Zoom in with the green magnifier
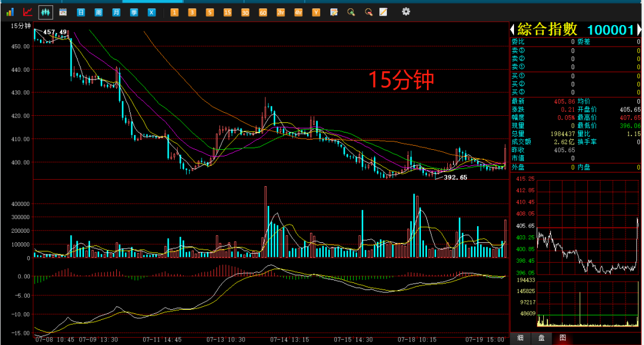 (x=351, y=13)
